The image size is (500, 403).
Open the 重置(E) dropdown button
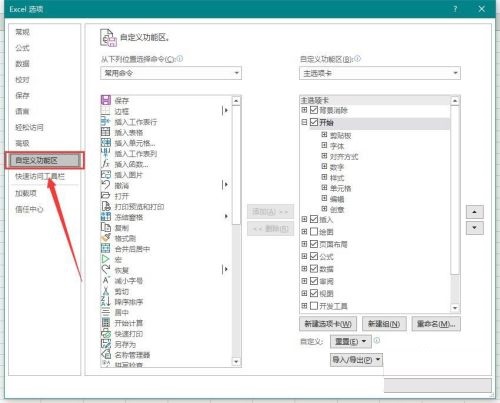[350, 341]
